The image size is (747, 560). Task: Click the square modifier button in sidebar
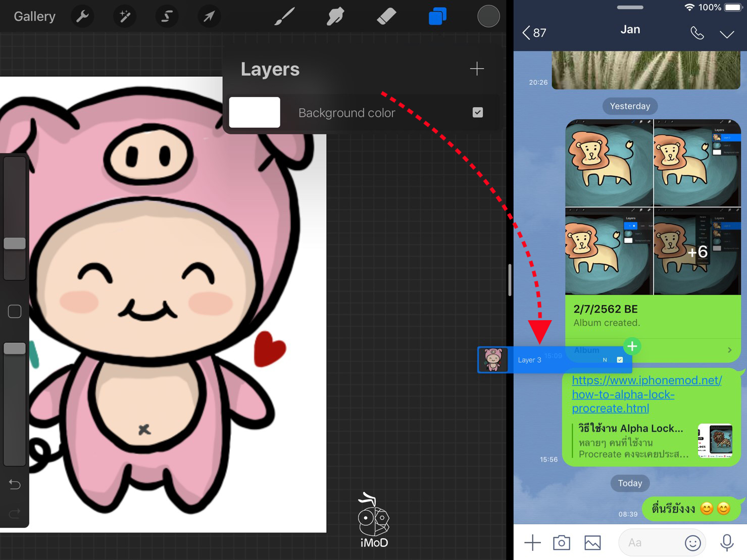point(15,312)
